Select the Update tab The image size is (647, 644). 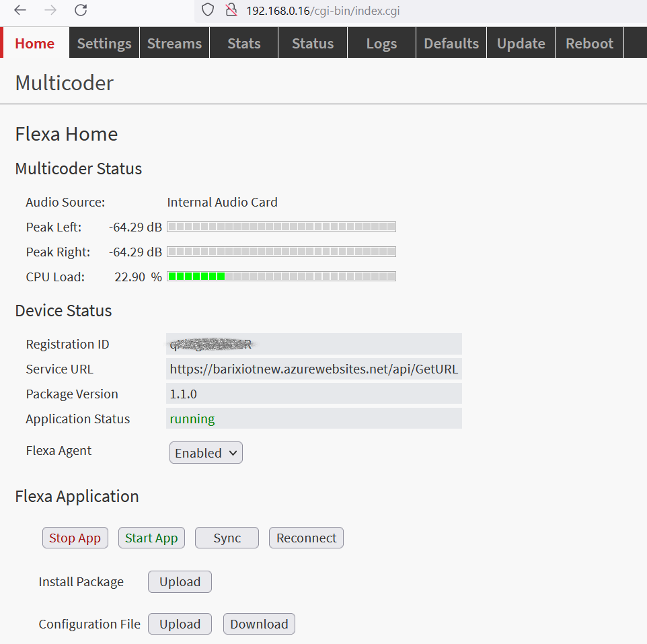[521, 43]
